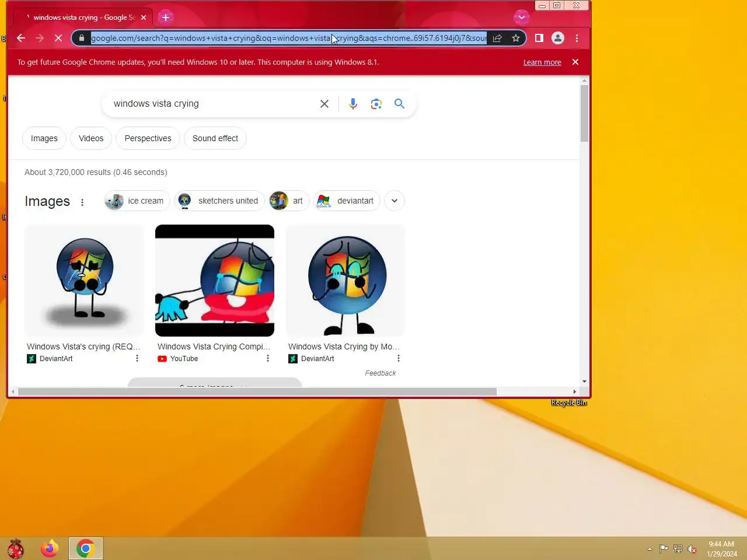The height and width of the screenshot is (560, 747).
Task: Open Windows Vista's crying (REQ... title link
Action: (x=83, y=346)
